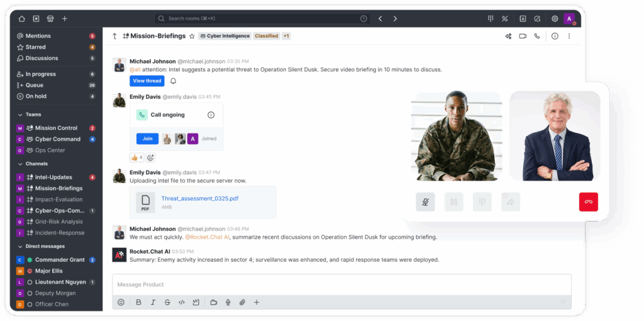
Task: Open the dialpad icon in top bar
Action: click(x=491, y=18)
